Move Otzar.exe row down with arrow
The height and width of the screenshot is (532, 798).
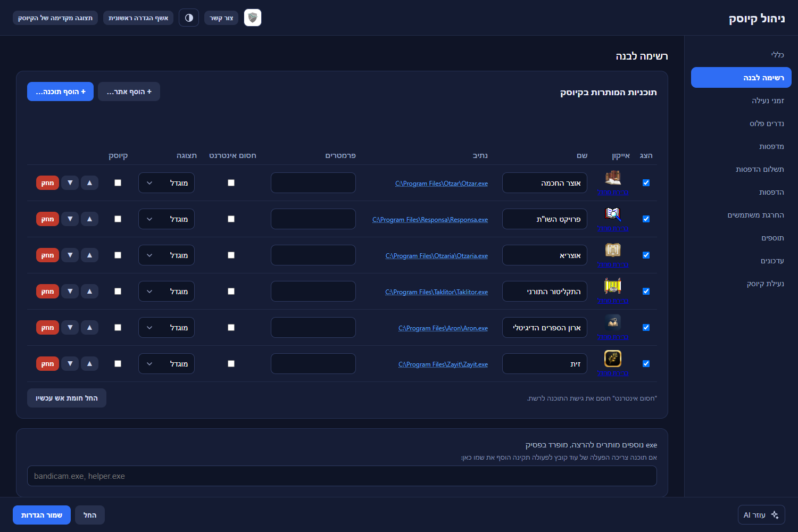(x=70, y=183)
